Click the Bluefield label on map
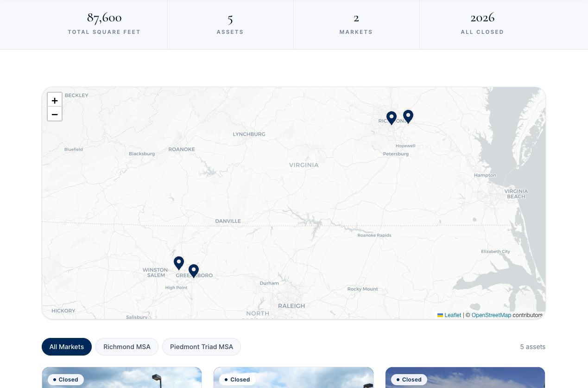588x388 pixels. pyautogui.click(x=74, y=149)
